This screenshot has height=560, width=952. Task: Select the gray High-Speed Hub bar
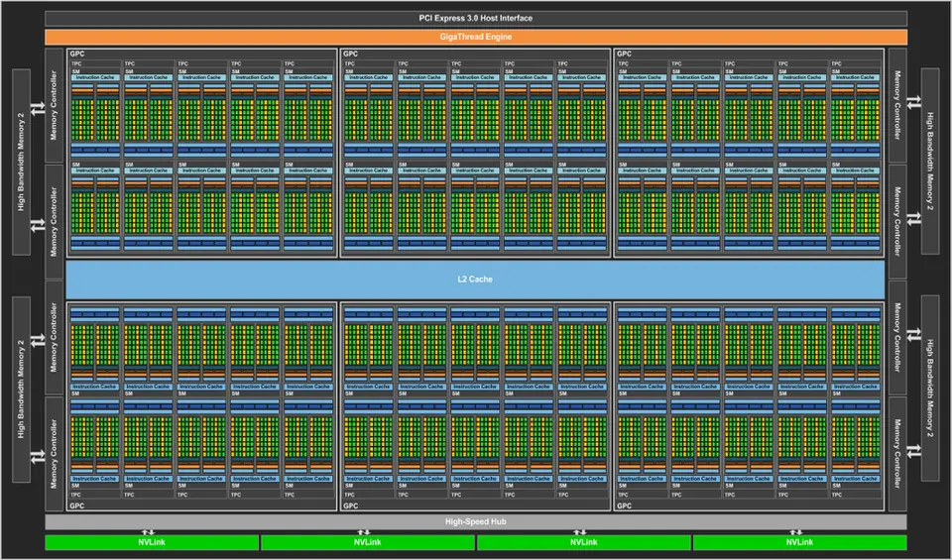click(475, 521)
